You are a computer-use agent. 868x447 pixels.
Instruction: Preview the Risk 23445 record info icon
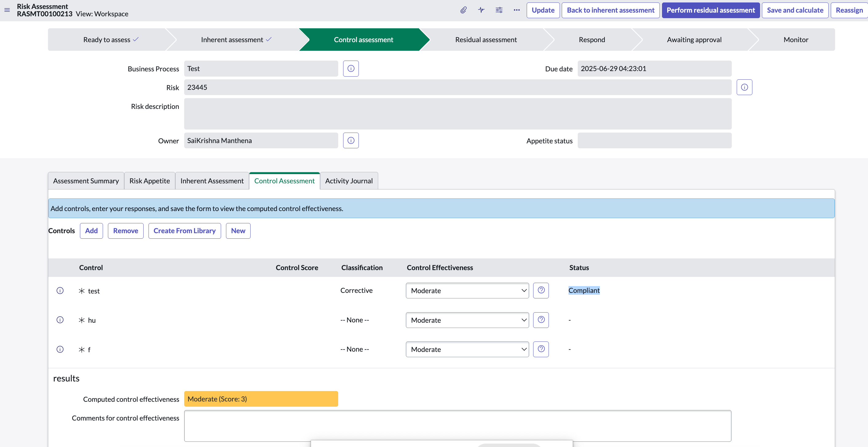(744, 87)
